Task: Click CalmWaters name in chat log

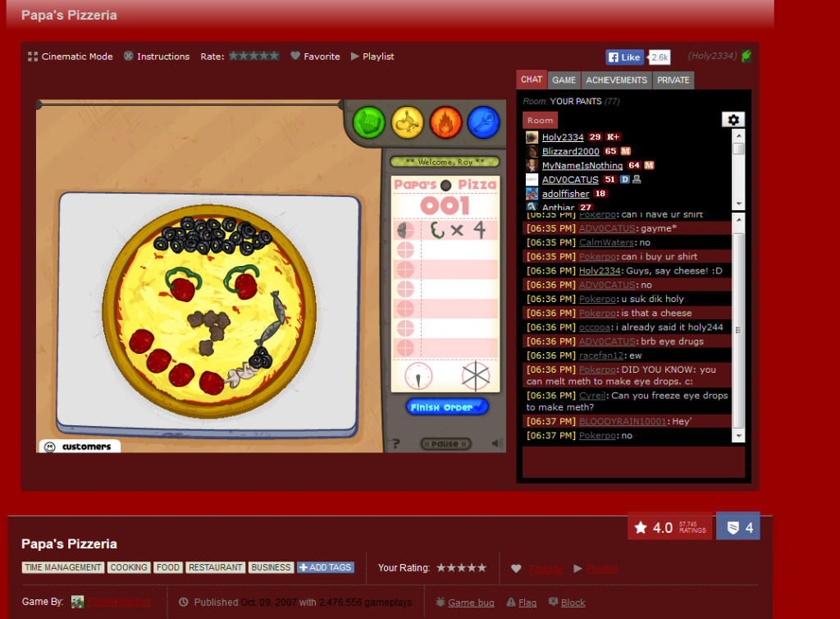Action: [x=606, y=242]
